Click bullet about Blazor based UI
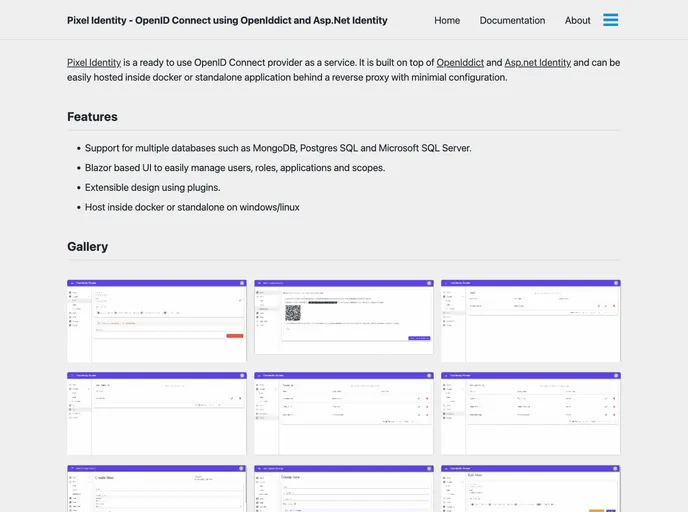This screenshot has height=512, width=688. (x=235, y=168)
